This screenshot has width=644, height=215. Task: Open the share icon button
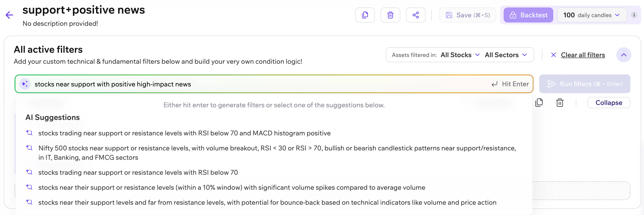point(416,15)
